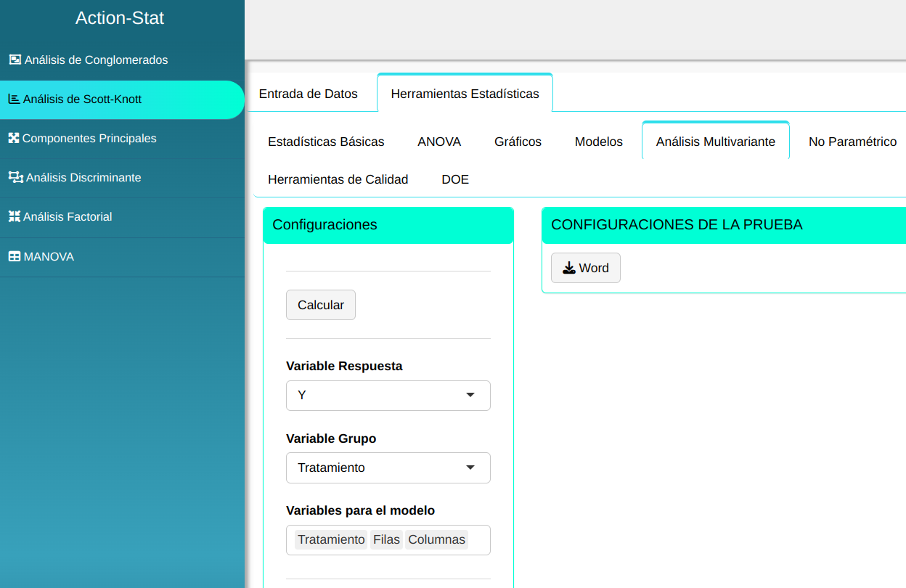Switch to the Entrada de Datos tab
906x588 pixels.
(308, 94)
